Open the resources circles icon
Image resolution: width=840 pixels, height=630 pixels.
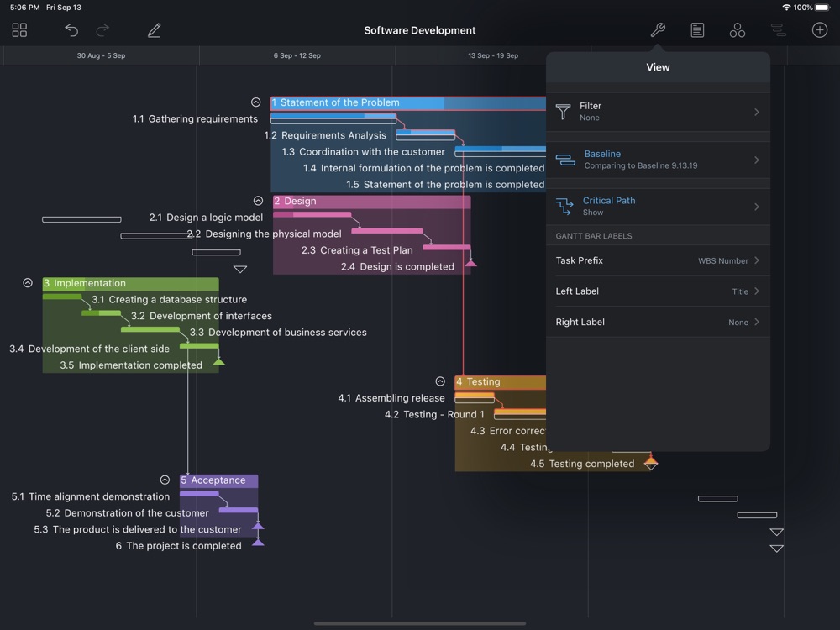(738, 30)
